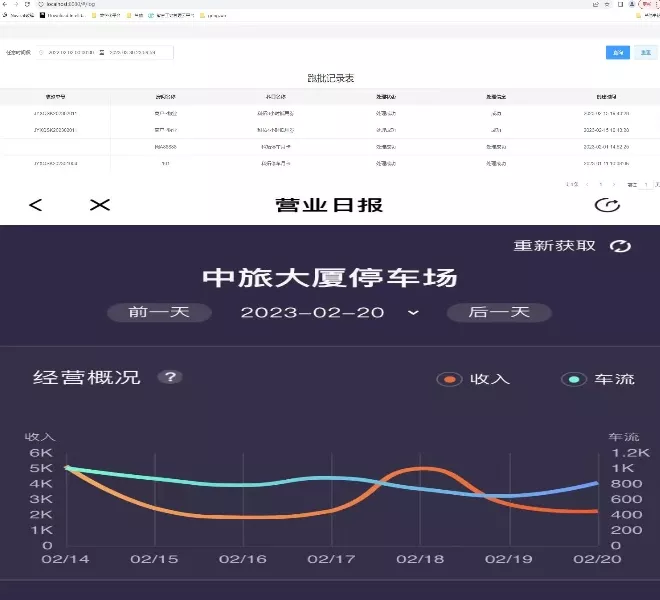Click the browser forward arrow
Screen dimensions: 660x600
click(x=16, y=4)
